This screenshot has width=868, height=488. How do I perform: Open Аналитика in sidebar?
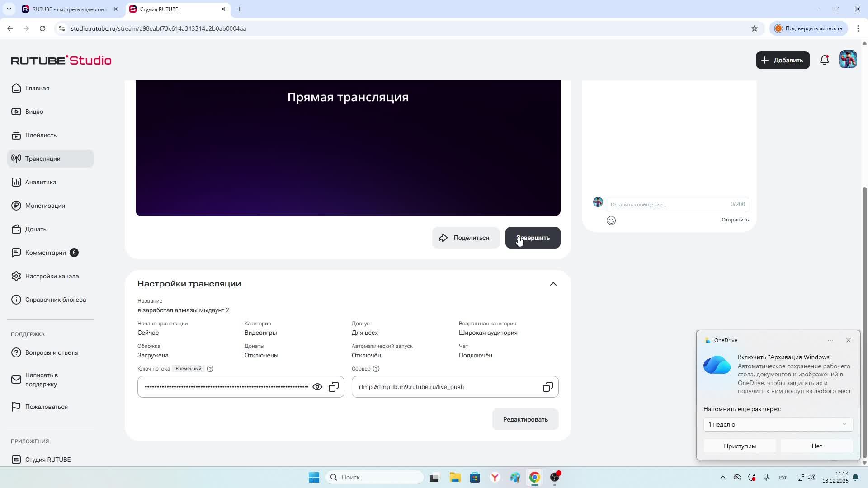click(x=41, y=182)
